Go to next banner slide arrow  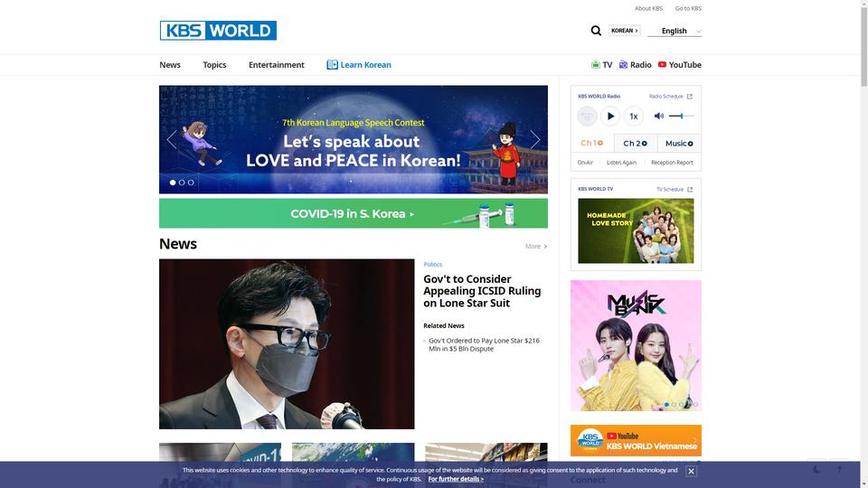[534, 139]
